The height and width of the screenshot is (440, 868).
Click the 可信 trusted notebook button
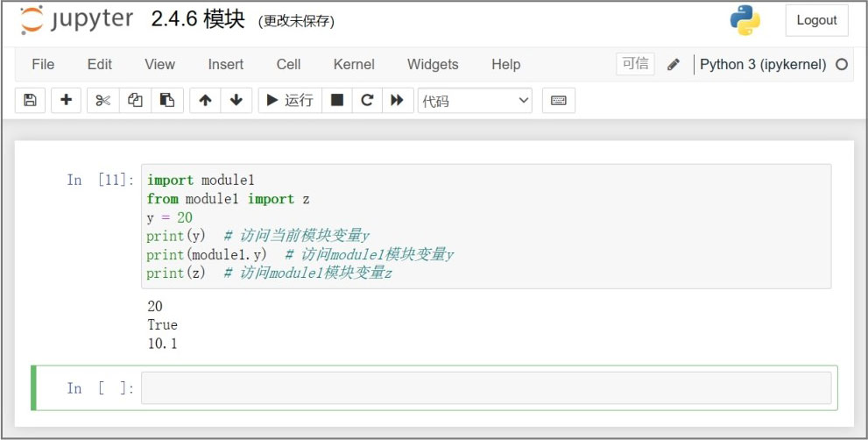coord(636,64)
